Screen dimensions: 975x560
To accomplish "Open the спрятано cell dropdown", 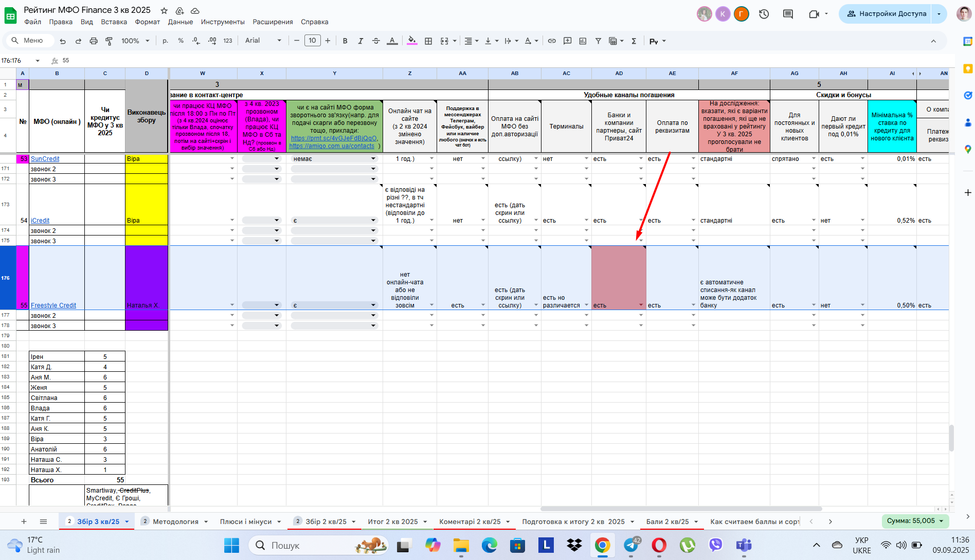I will tap(814, 159).
